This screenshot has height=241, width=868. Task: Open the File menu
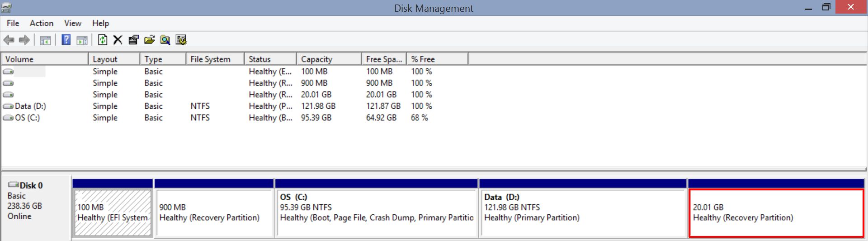click(13, 23)
